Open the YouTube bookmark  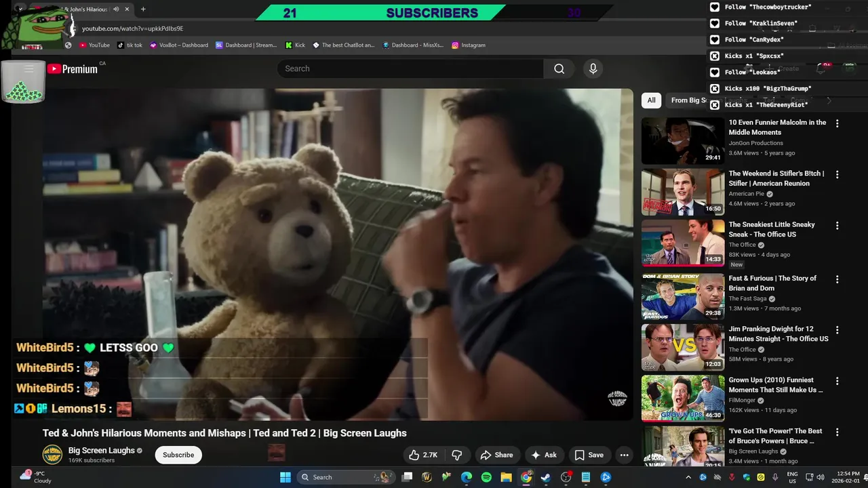point(94,45)
